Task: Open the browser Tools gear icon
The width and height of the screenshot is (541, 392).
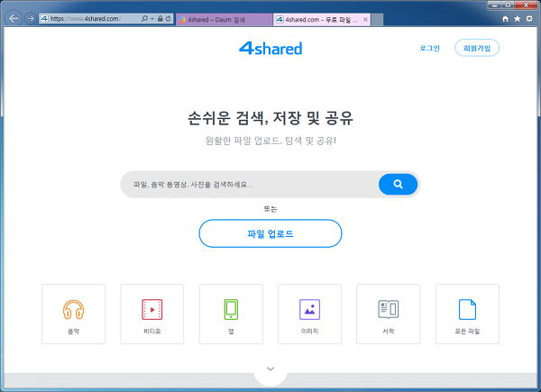Action: (529, 19)
